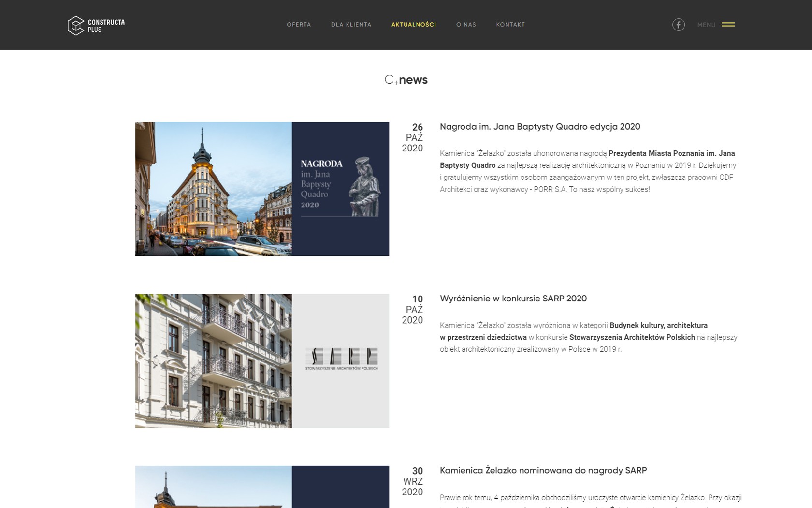Image resolution: width=812 pixels, height=508 pixels.
Task: Open thumbnail of the 30 WRZ article
Action: pos(262,486)
